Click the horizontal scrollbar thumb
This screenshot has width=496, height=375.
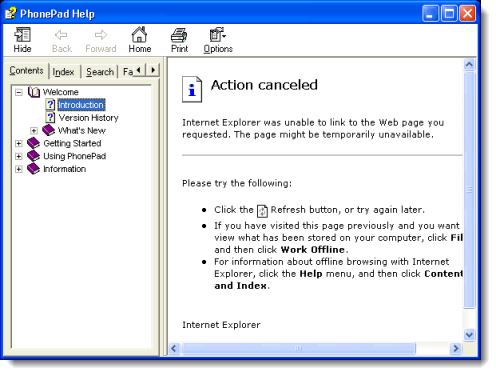(x=299, y=349)
